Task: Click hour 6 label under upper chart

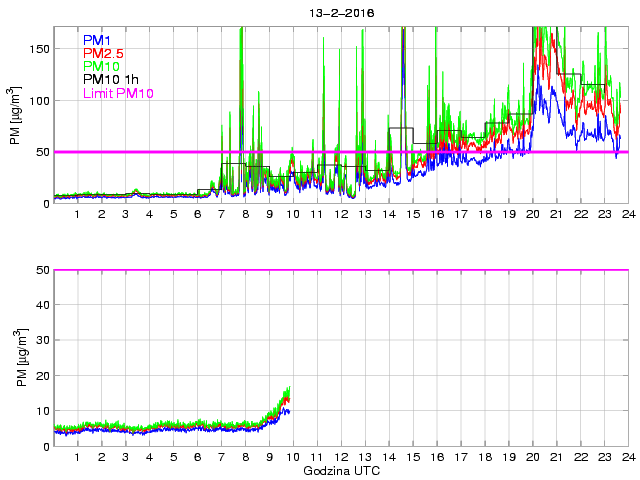Action: [198, 214]
